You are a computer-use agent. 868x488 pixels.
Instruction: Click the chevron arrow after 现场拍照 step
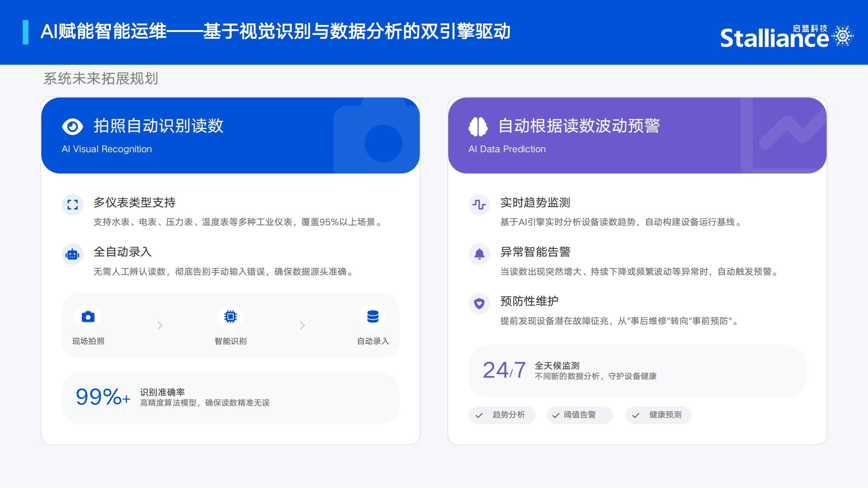(160, 325)
